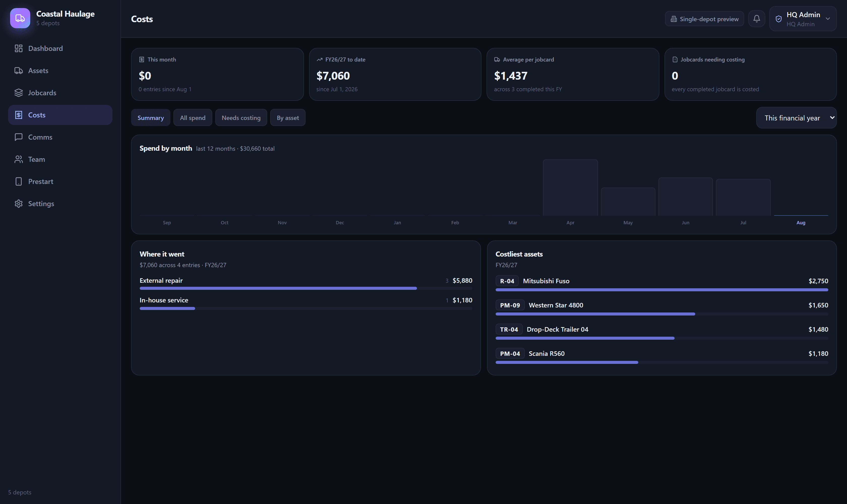Image resolution: width=847 pixels, height=504 pixels.
Task: Switch to the All spend tab
Action: point(193,118)
